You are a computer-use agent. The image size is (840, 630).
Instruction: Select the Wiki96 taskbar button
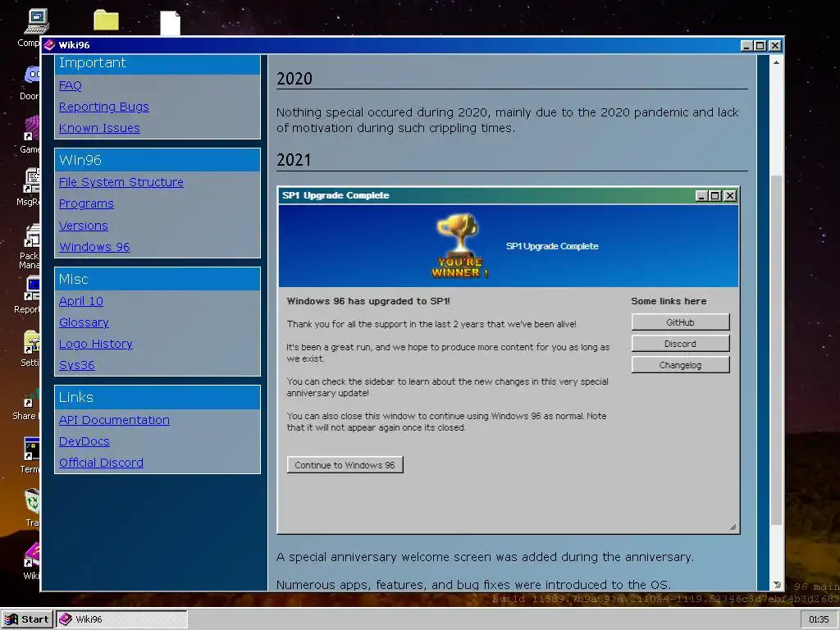121,619
